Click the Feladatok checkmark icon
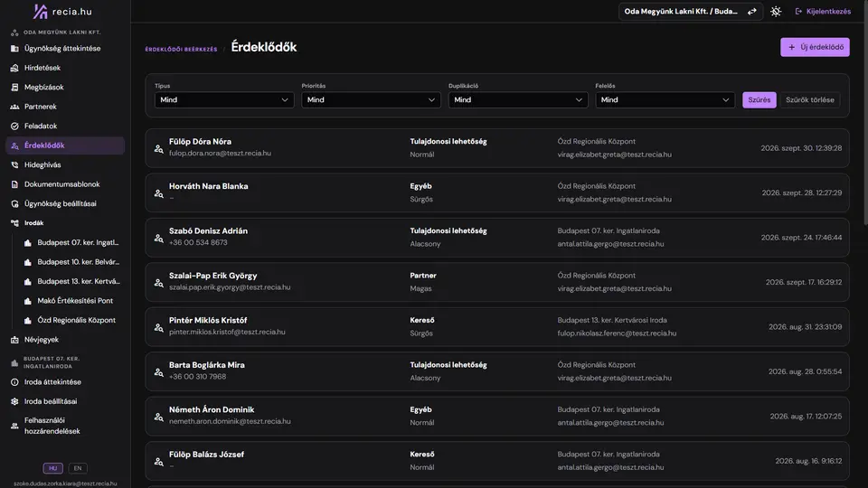This screenshot has width=868, height=488. click(x=14, y=127)
